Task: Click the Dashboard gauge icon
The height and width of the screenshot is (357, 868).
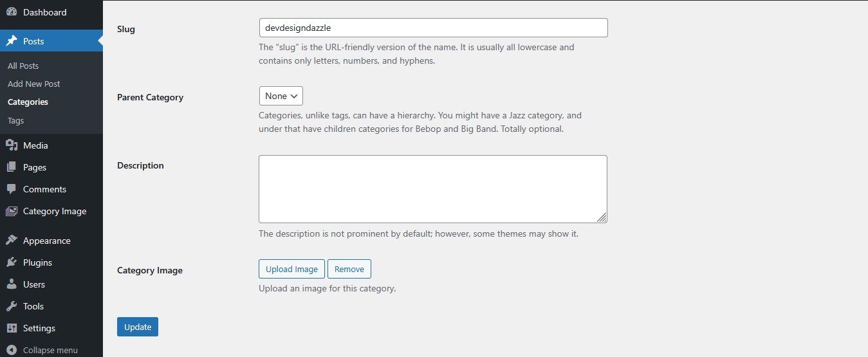Action: [12, 12]
